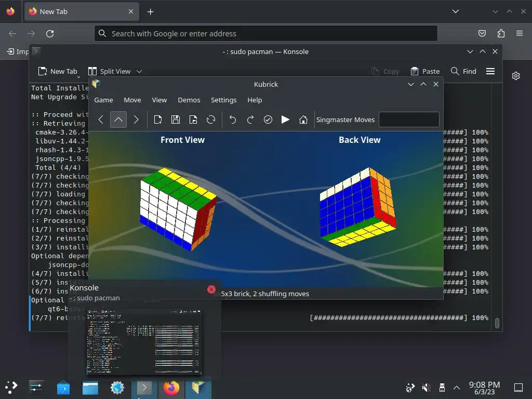Reload the page in Firefox
Screen dimensions: 532x399
click(50, 34)
